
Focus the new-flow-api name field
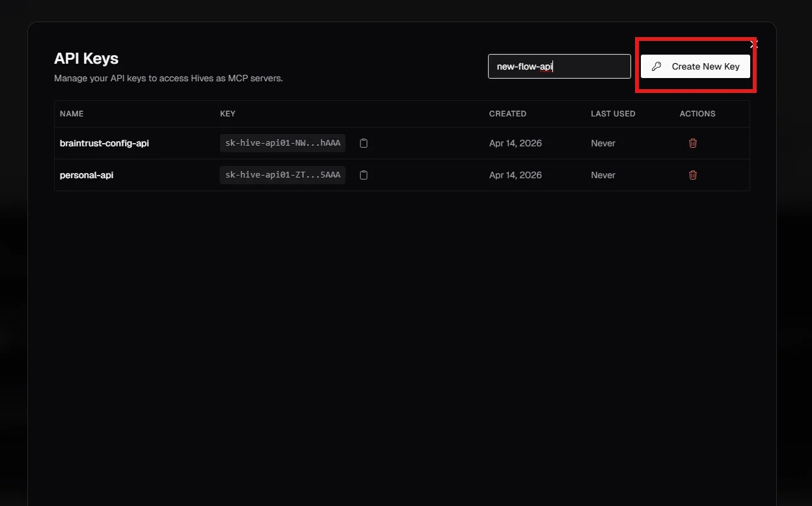560,66
